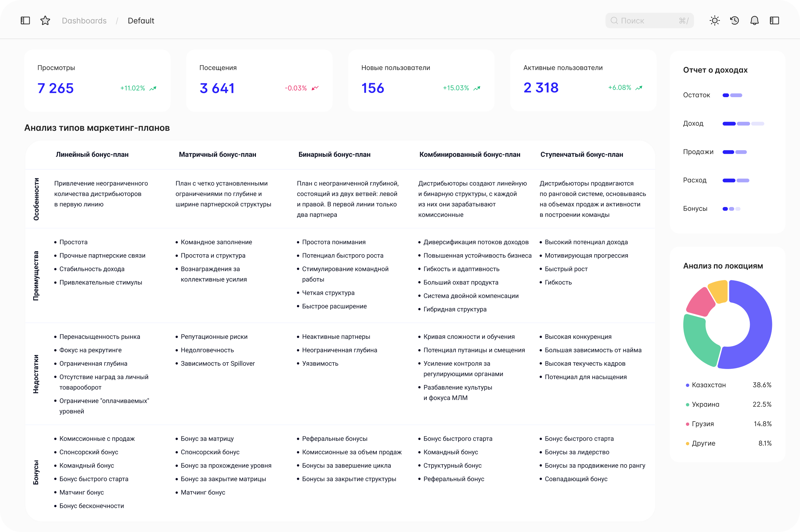Click the growth arrow on Новые пользователи card
Screen dimensions: 800x532
476,88
